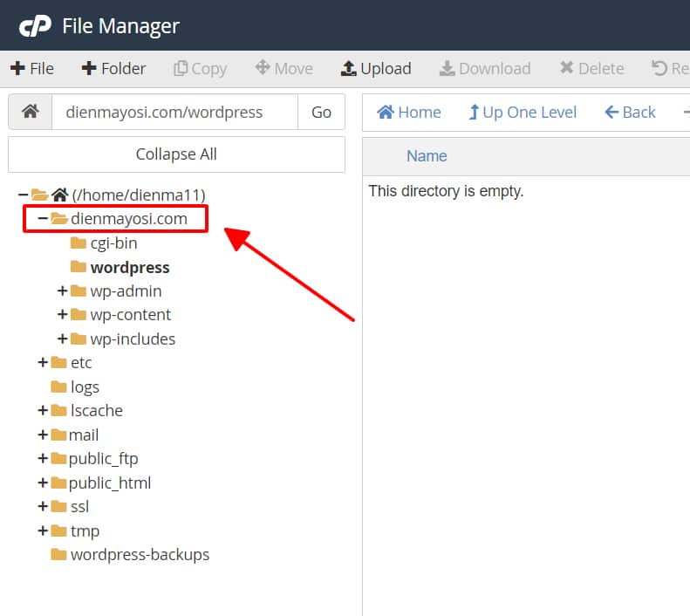The image size is (690, 616).
Task: Sort by the Name column header
Action: [x=427, y=156]
